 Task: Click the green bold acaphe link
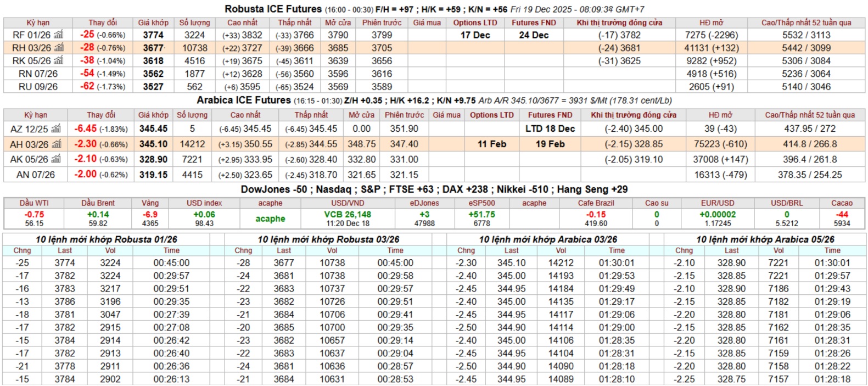(270, 219)
